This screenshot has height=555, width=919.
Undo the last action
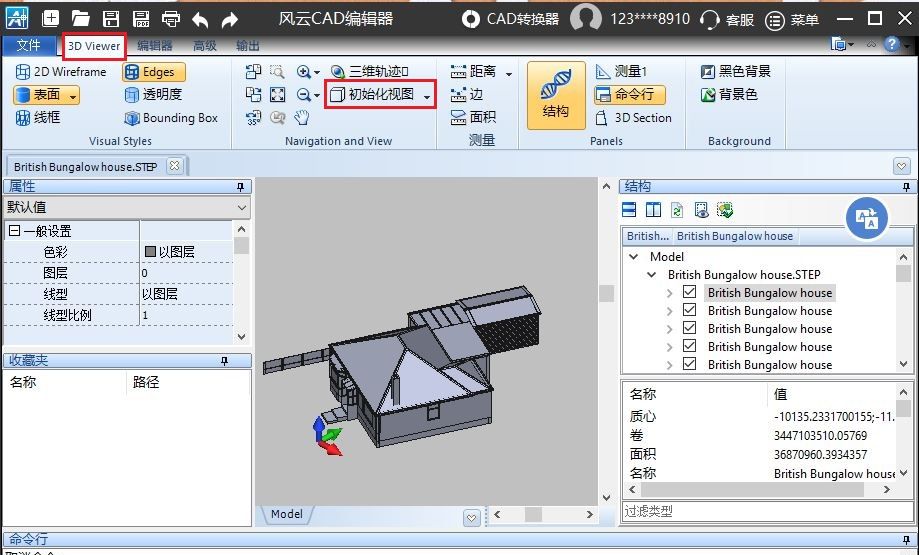(200, 20)
